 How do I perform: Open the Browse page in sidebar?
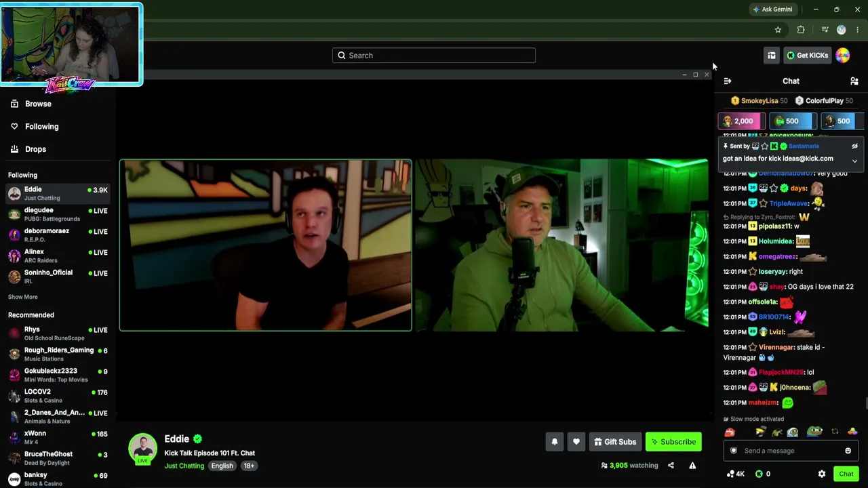pos(38,104)
